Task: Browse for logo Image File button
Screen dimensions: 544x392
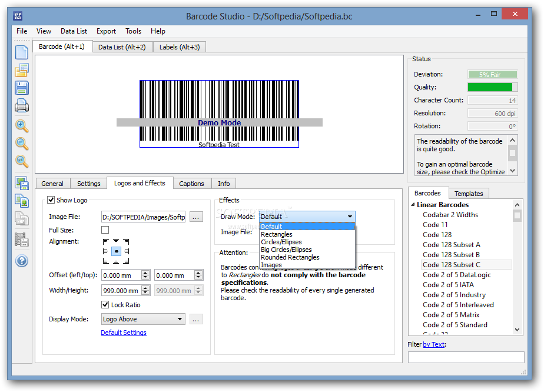Action: (x=196, y=217)
